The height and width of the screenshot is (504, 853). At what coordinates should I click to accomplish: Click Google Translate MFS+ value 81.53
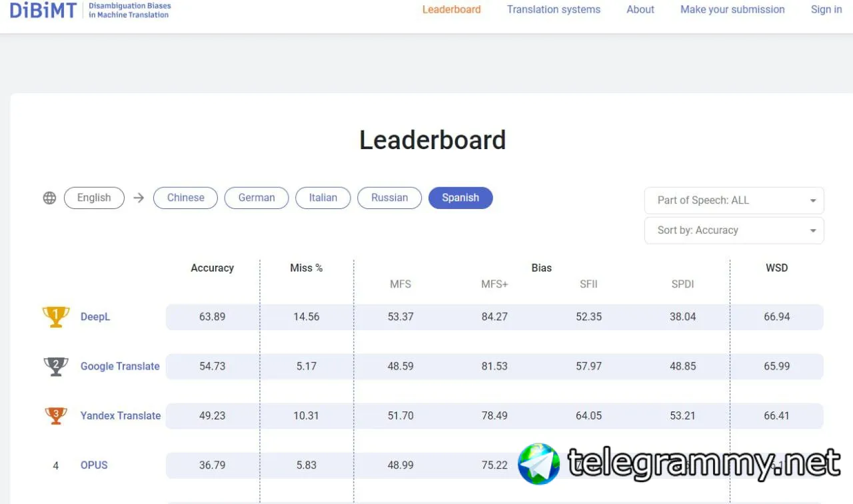(494, 366)
